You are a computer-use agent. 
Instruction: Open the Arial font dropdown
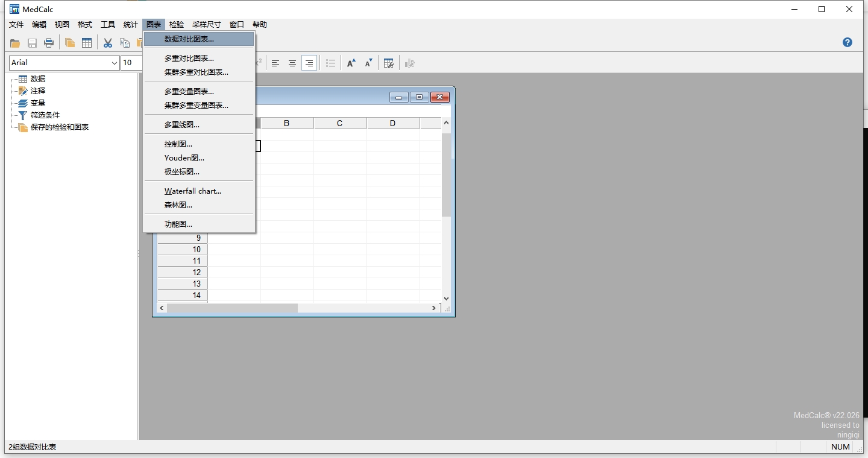tap(115, 63)
